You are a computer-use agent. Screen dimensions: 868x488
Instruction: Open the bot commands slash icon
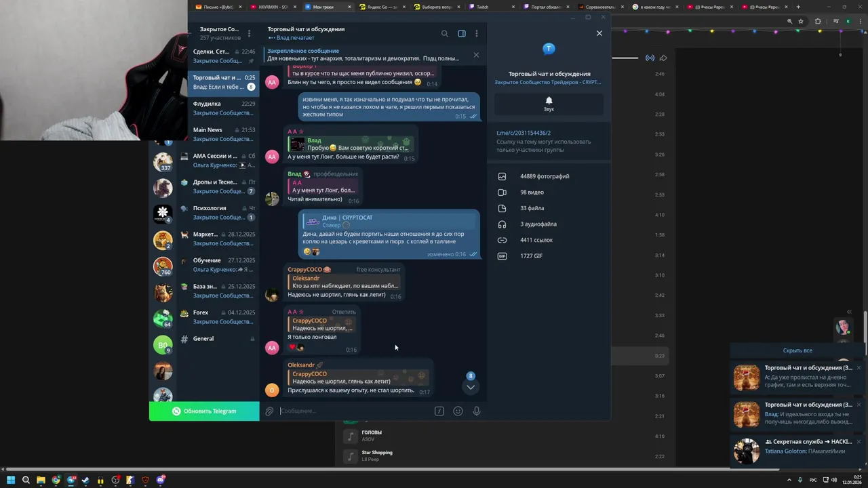[439, 411]
